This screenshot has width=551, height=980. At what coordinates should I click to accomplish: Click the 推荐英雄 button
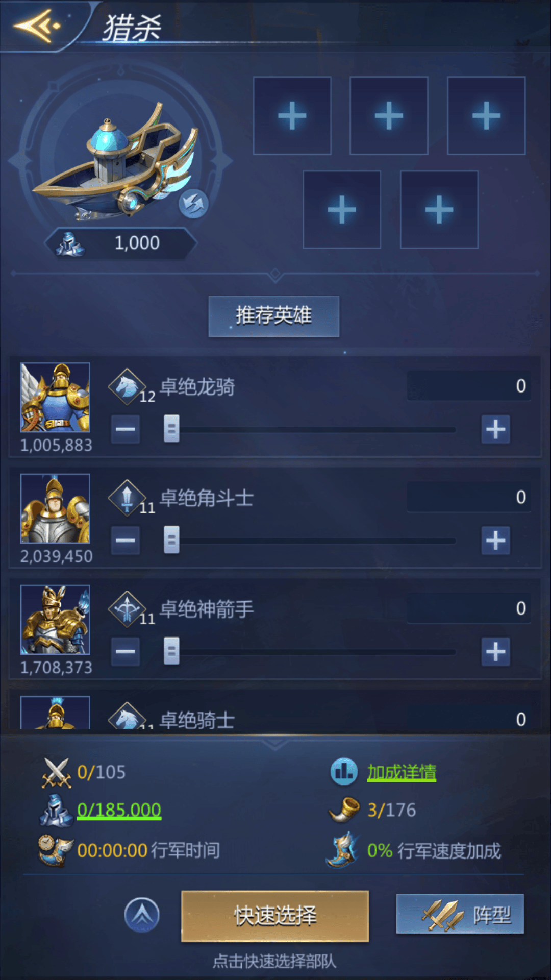tap(274, 316)
